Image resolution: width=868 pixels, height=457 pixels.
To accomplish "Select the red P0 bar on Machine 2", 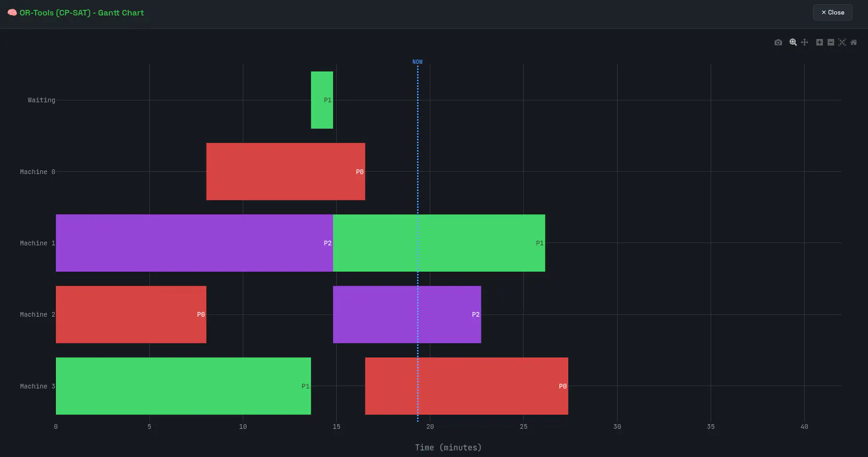I will pyautogui.click(x=131, y=314).
